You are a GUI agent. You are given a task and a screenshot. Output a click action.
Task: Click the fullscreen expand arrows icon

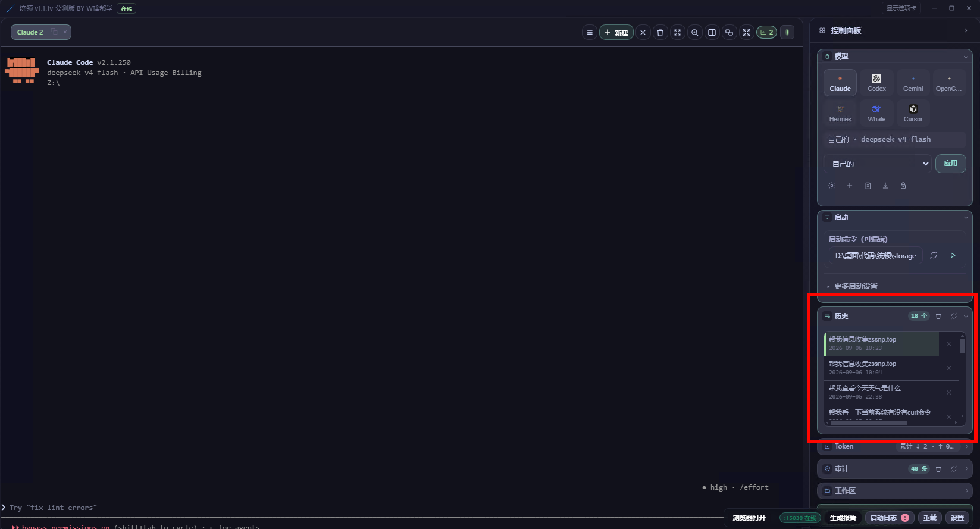click(x=746, y=33)
